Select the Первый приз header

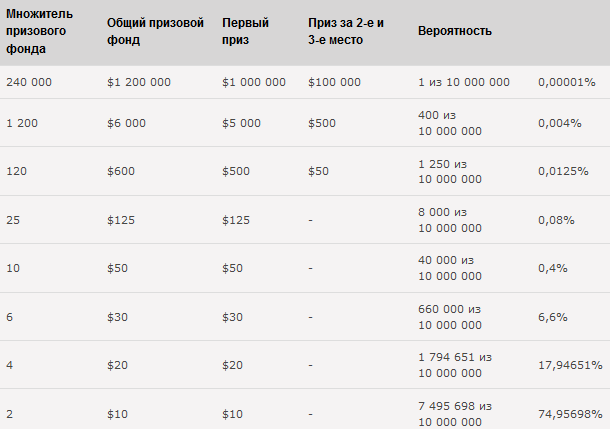point(245,31)
